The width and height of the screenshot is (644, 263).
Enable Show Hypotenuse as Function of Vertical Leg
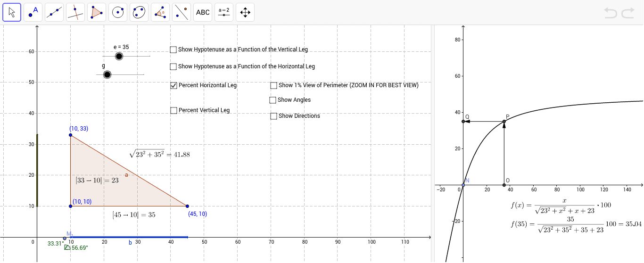173,49
